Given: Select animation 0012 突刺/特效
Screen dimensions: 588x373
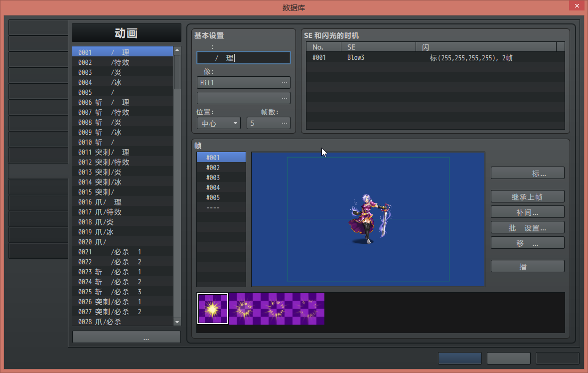Looking at the screenshot, I should click(123, 162).
